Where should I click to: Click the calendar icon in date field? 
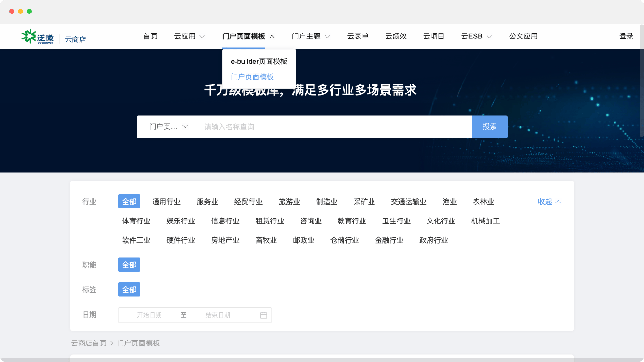pos(263,315)
